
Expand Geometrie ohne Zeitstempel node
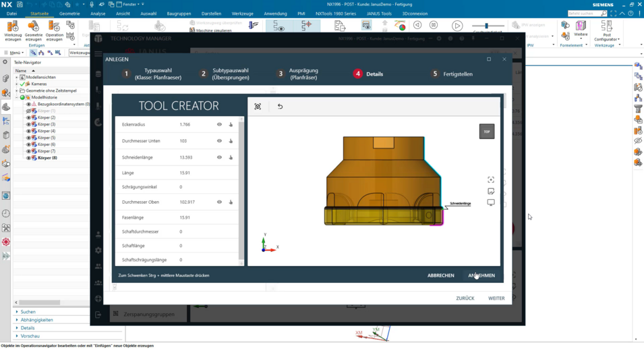coord(17,91)
